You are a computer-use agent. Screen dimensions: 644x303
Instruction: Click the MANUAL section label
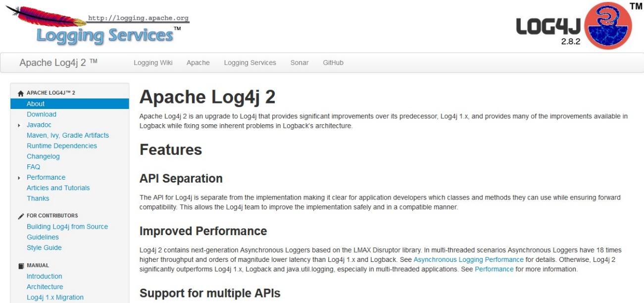(x=38, y=266)
